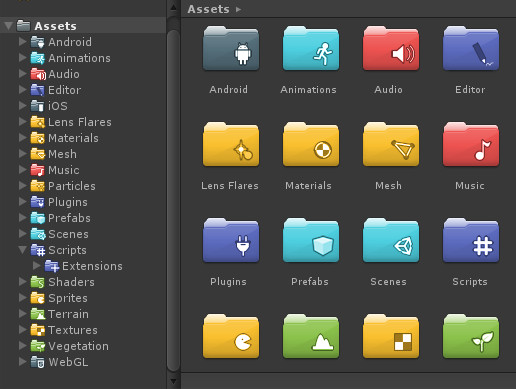Select the Extensions subfolder icon in tree
This screenshot has width=516, height=389.
(x=52, y=266)
